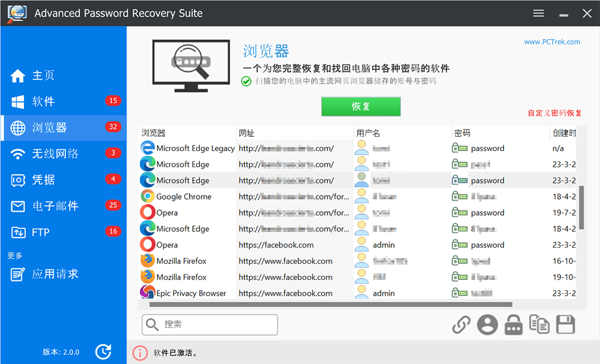
Task: Click the copy username person icon
Action: coord(487,324)
